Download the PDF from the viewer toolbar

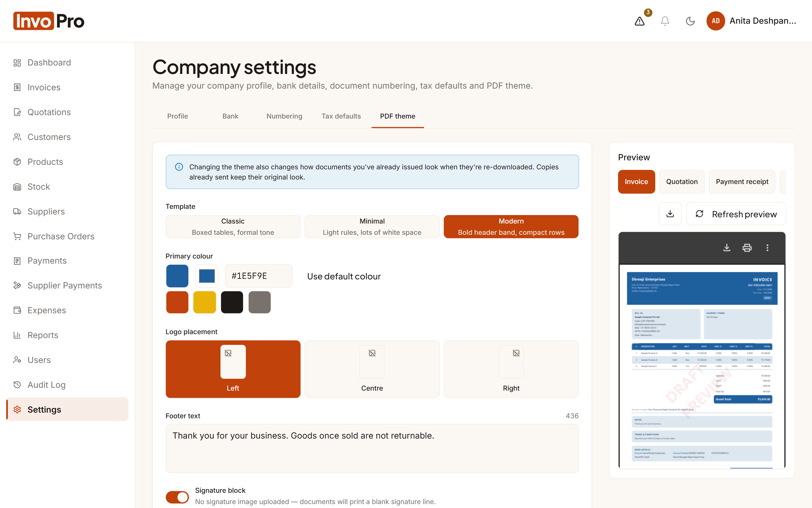pyautogui.click(x=727, y=248)
